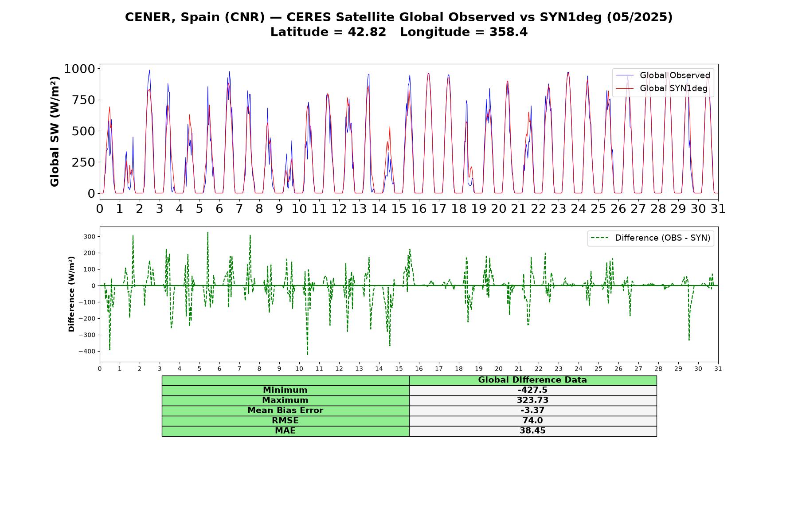
Task: Click the Mean Bias Error row label
Action: click(x=286, y=411)
